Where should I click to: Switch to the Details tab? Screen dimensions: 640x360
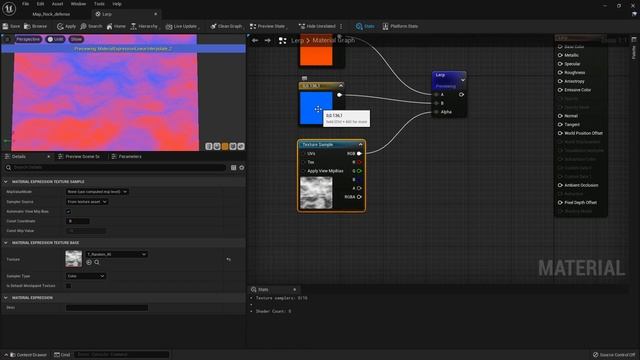19,157
